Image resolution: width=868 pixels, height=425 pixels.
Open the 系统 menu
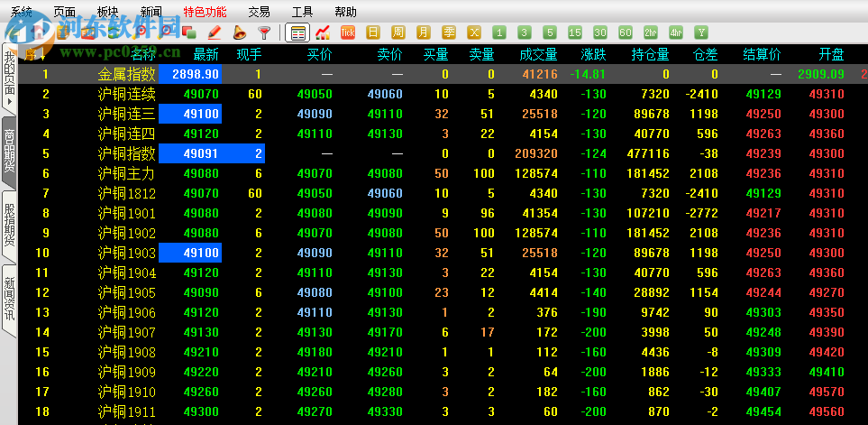point(21,12)
